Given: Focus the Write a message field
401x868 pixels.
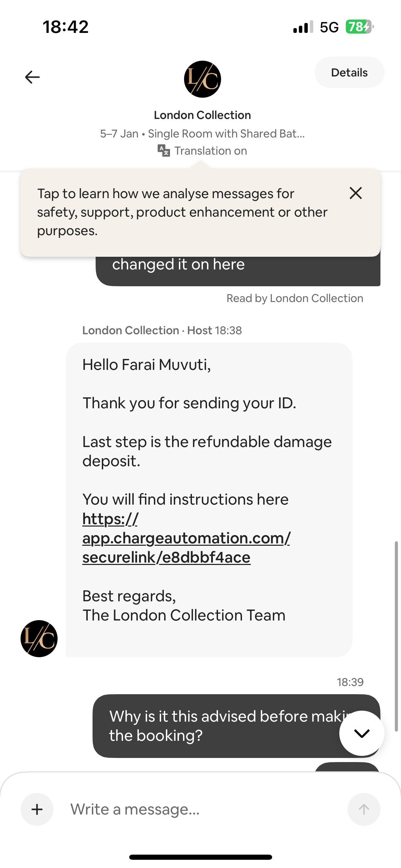Looking at the screenshot, I should click(199, 809).
